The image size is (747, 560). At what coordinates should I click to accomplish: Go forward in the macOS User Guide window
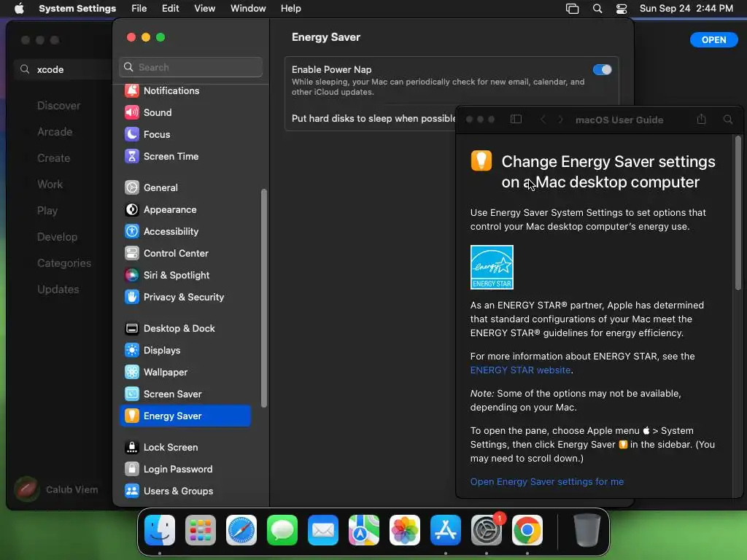tap(560, 120)
